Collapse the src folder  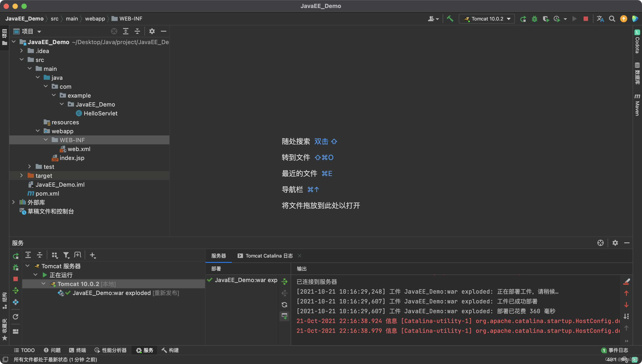pos(21,59)
